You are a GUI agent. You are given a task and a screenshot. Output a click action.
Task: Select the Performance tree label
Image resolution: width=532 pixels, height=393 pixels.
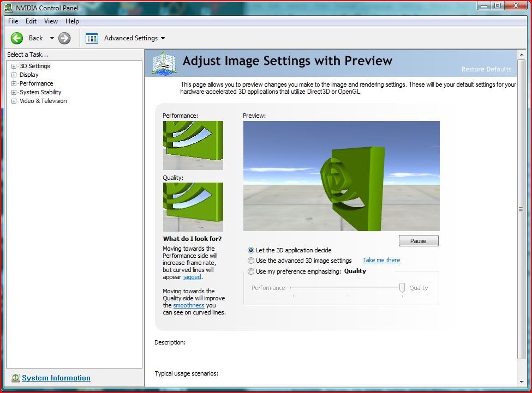37,83
